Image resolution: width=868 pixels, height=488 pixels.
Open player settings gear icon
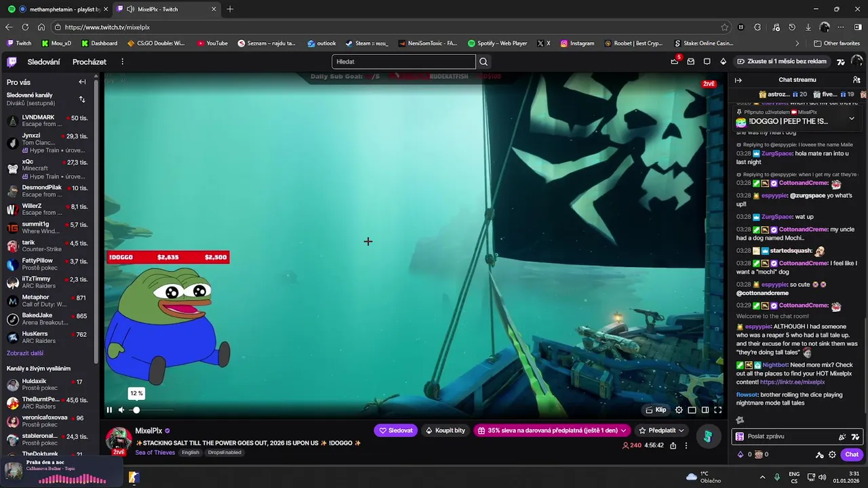(x=679, y=410)
